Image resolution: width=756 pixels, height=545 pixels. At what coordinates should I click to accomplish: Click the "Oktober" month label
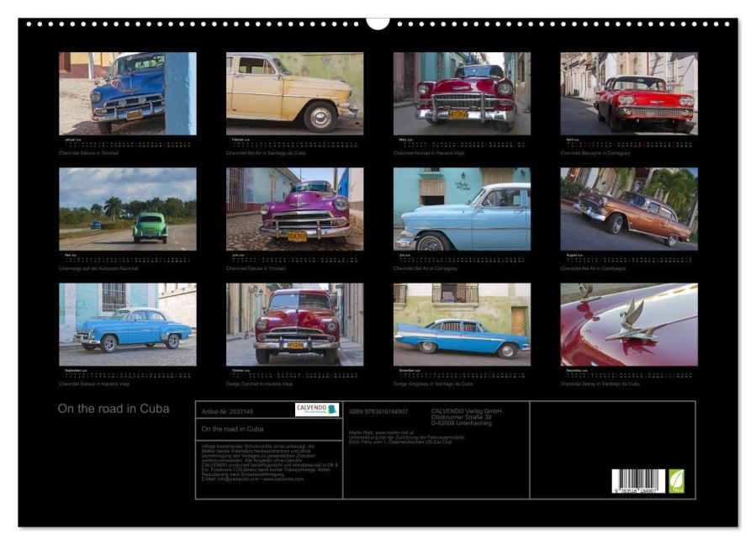[x=239, y=370]
